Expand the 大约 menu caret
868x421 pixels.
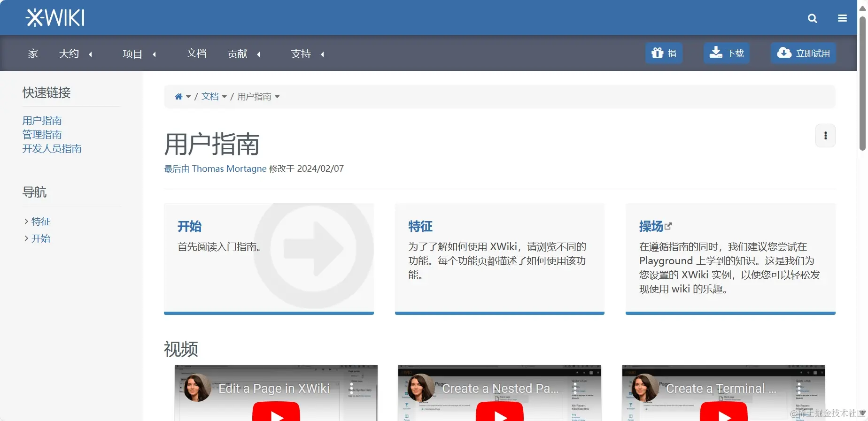click(91, 54)
